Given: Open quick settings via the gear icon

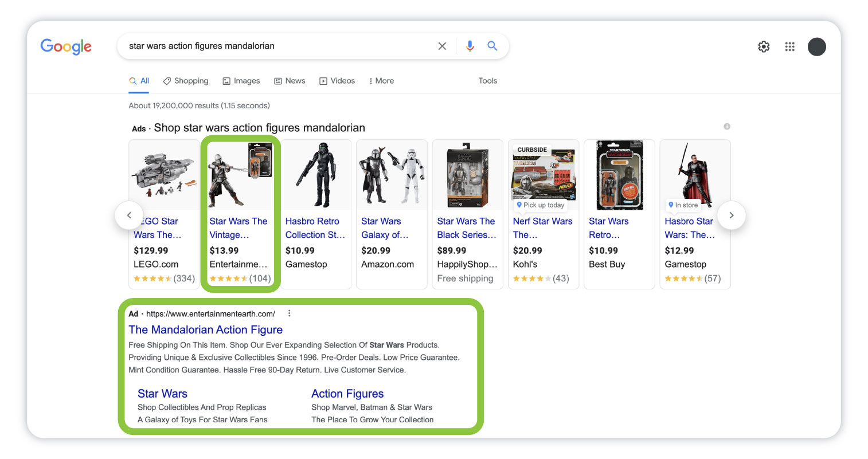Looking at the screenshot, I should pyautogui.click(x=764, y=46).
